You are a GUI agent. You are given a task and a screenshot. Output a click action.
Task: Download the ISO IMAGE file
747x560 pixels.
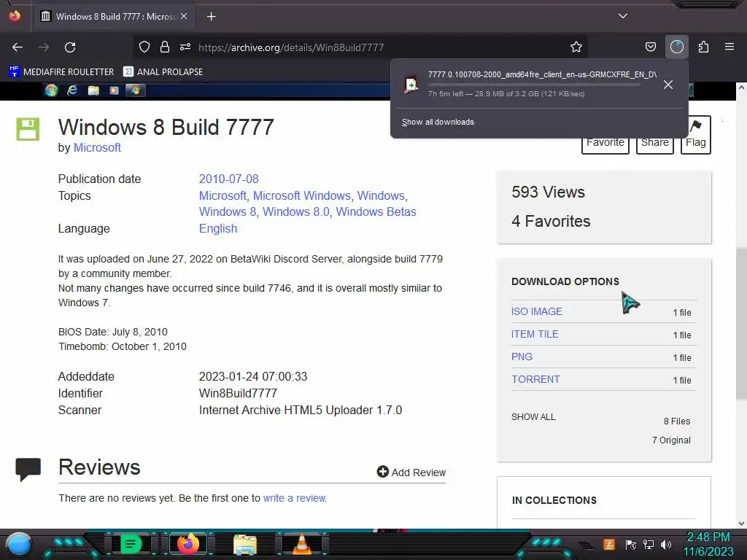click(x=536, y=311)
